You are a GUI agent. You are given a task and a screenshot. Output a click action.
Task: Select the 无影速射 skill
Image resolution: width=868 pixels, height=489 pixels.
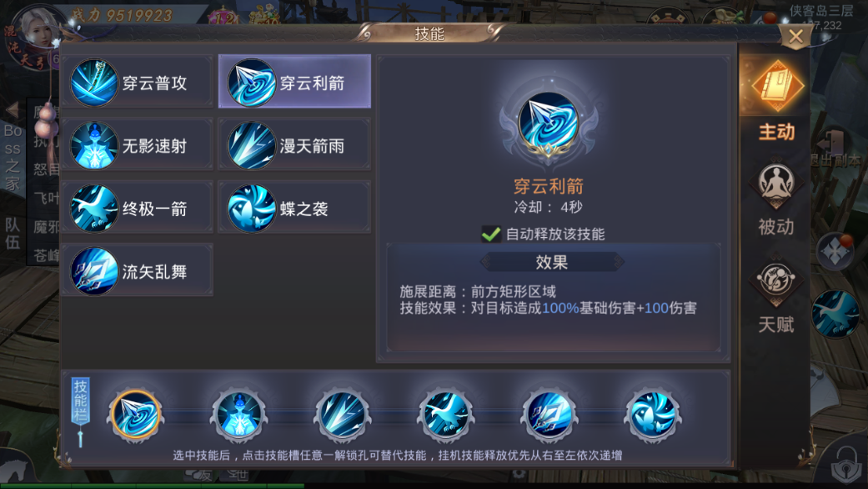(138, 146)
